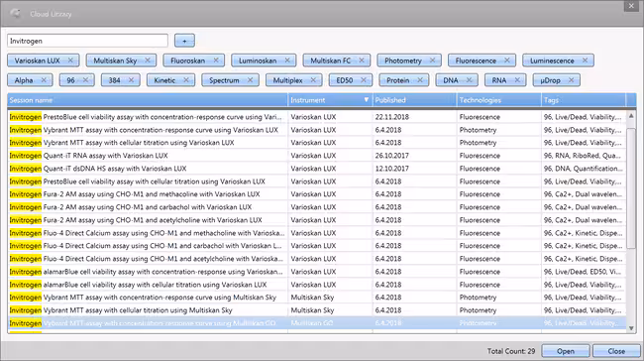Click tags cell reading 96, RNA, RiboRed
Screen dimensions: 644x361
(584, 156)
